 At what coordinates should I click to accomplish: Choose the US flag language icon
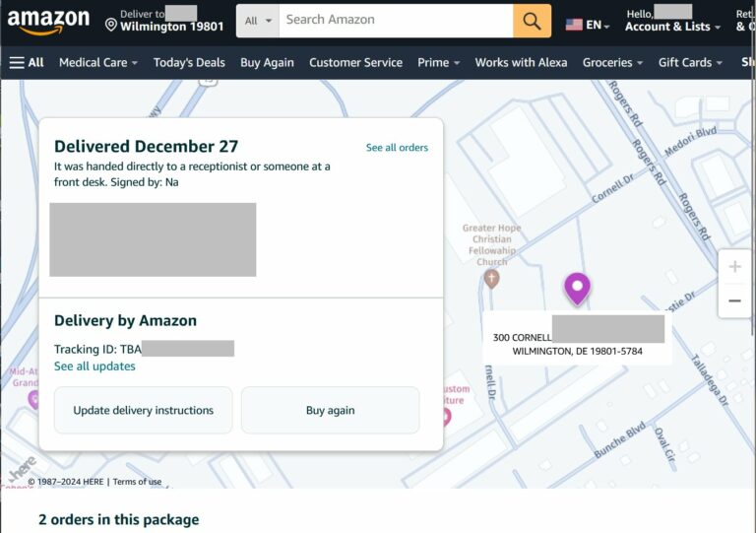[x=574, y=25]
